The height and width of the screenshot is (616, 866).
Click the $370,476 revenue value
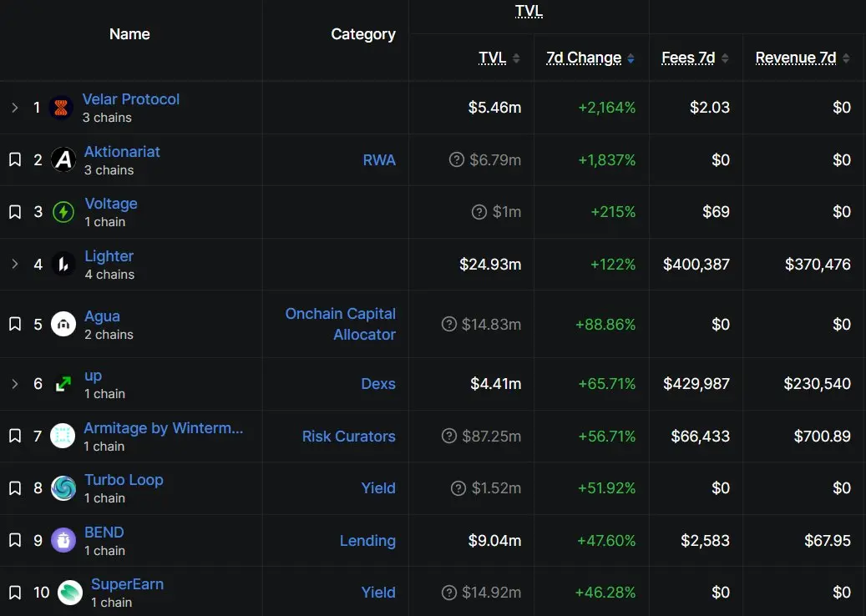pyautogui.click(x=818, y=265)
